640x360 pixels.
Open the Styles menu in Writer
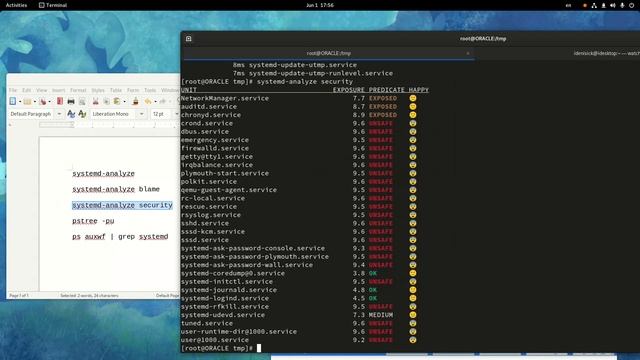[98, 90]
